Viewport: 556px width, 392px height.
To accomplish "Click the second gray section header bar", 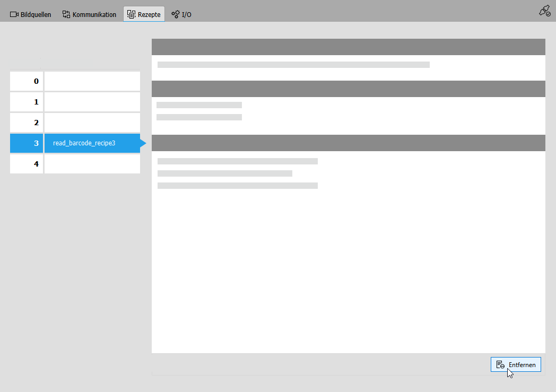I will tap(348, 89).
